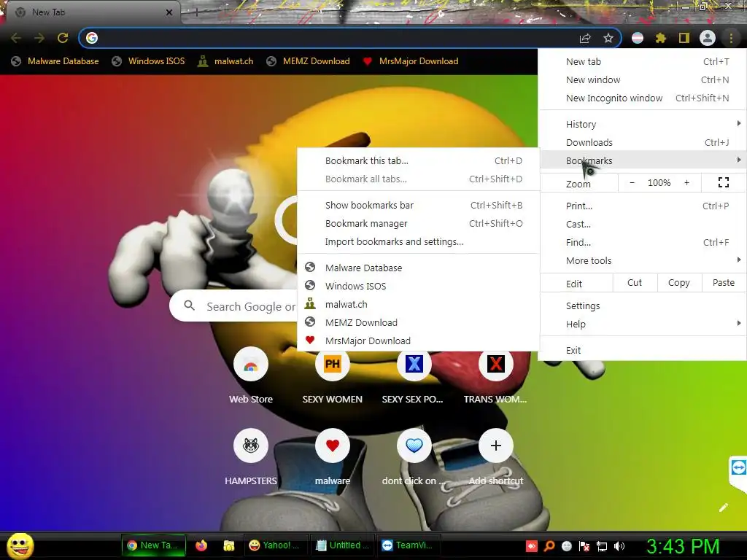Click MrsMajor Download on bookmarks bar
747x560 pixels.
click(x=411, y=61)
